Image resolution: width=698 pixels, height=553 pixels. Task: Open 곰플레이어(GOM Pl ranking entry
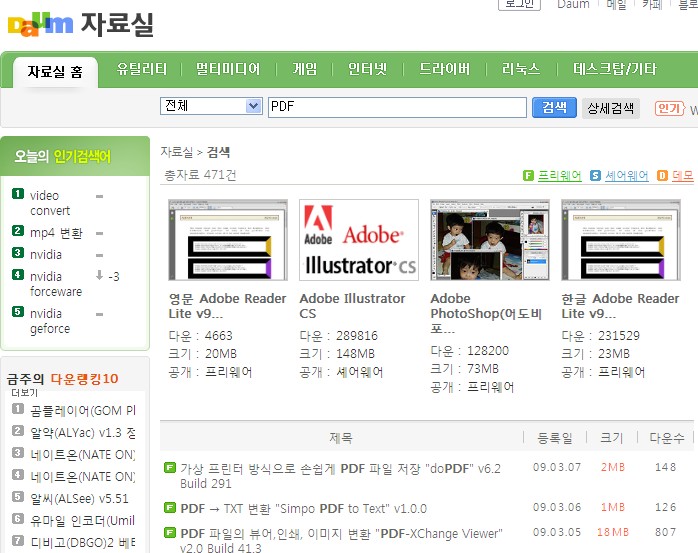[83, 411]
